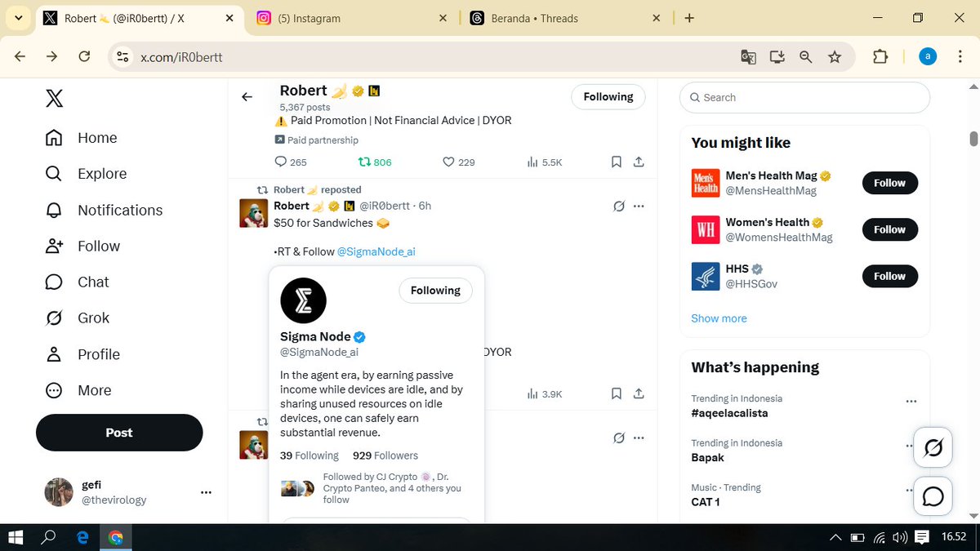Click the X logo in the sidebar

(x=54, y=99)
